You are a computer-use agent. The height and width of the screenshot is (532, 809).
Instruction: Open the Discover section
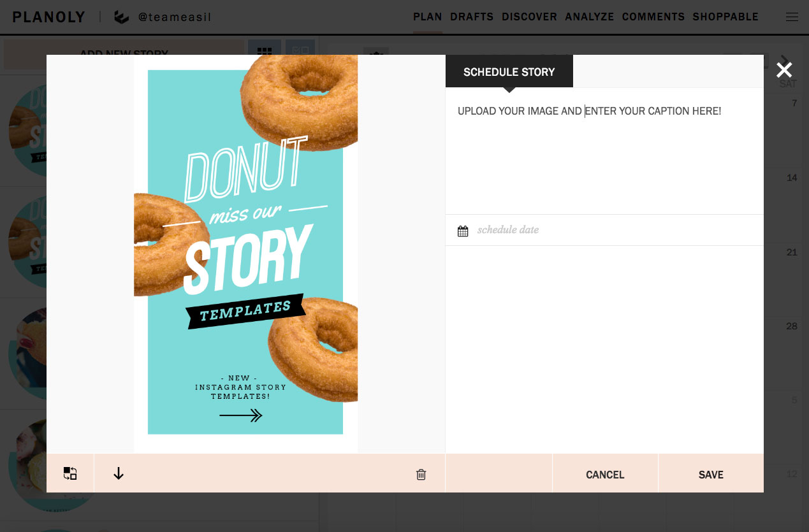(x=529, y=17)
